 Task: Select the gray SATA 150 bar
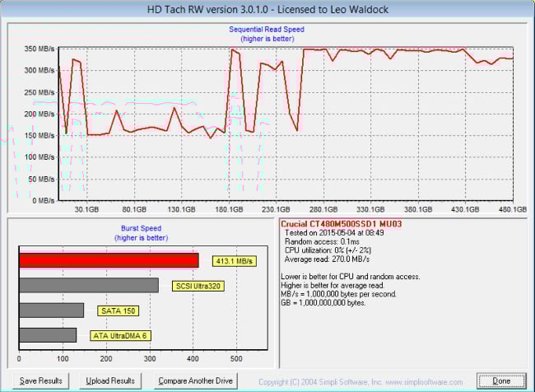pyautogui.click(x=52, y=310)
